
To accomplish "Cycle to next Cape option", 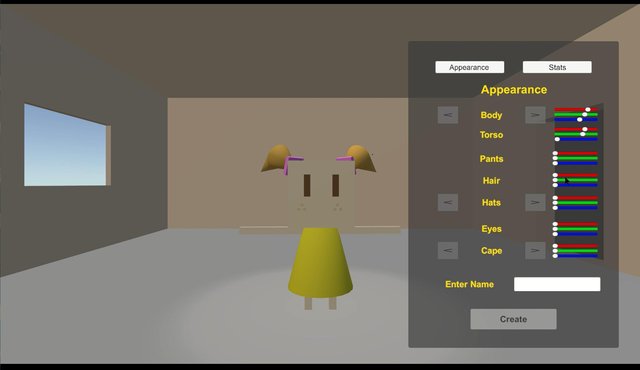I will pyautogui.click(x=535, y=250).
